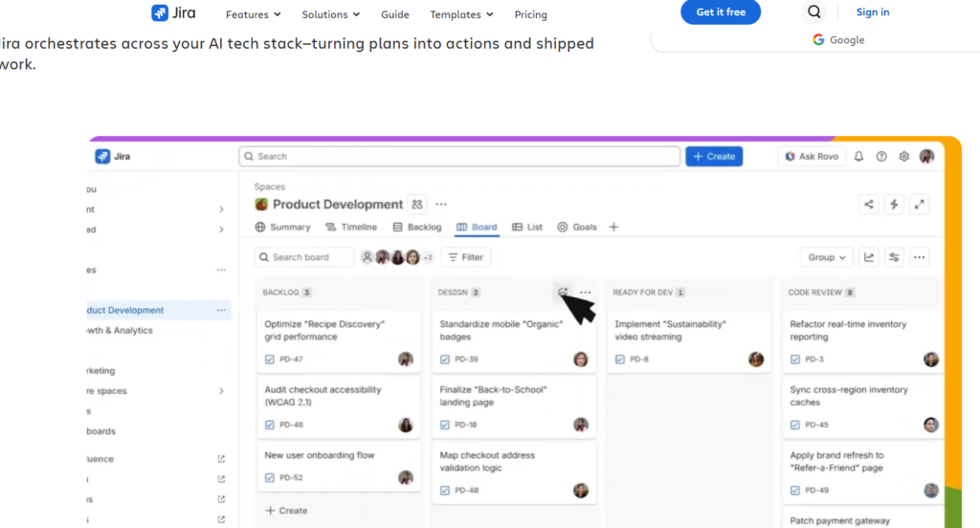The image size is (980, 528).
Task: Click the search magnifier icon in site header
Action: [813, 11]
